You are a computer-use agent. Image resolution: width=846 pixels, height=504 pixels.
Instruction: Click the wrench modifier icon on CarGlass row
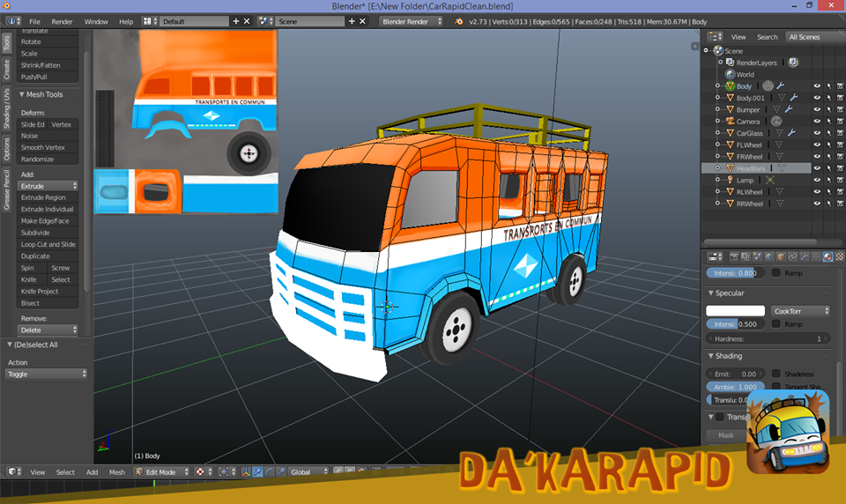791,133
